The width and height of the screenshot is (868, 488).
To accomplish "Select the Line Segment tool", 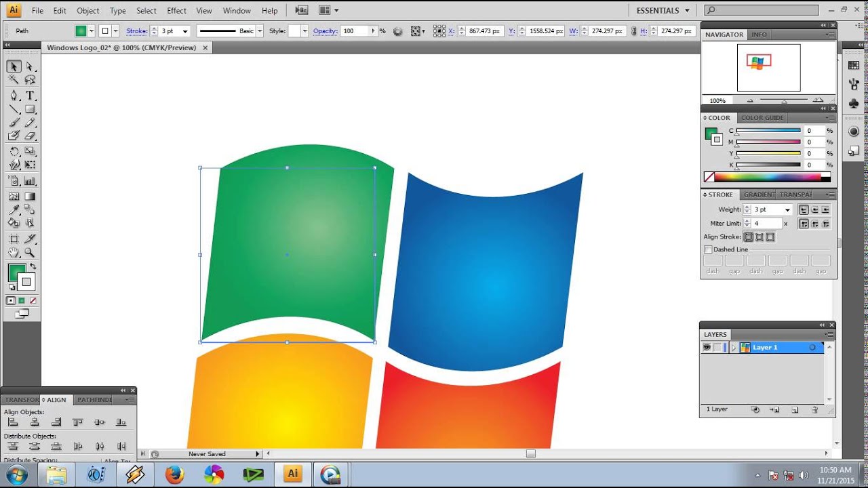I will [x=14, y=109].
